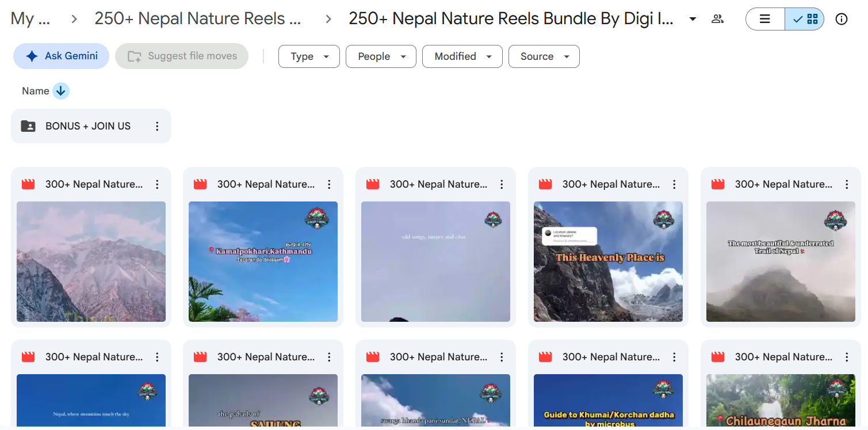Open three-dot menu on the Khumai/Korchan dadha guide card

coord(674,357)
